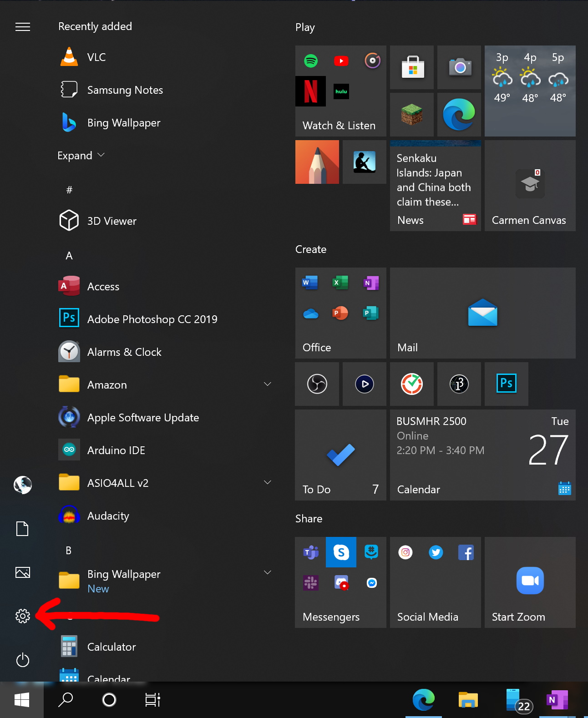Click the Play group heading
Viewport: 588px width, 718px height.
pyautogui.click(x=305, y=27)
